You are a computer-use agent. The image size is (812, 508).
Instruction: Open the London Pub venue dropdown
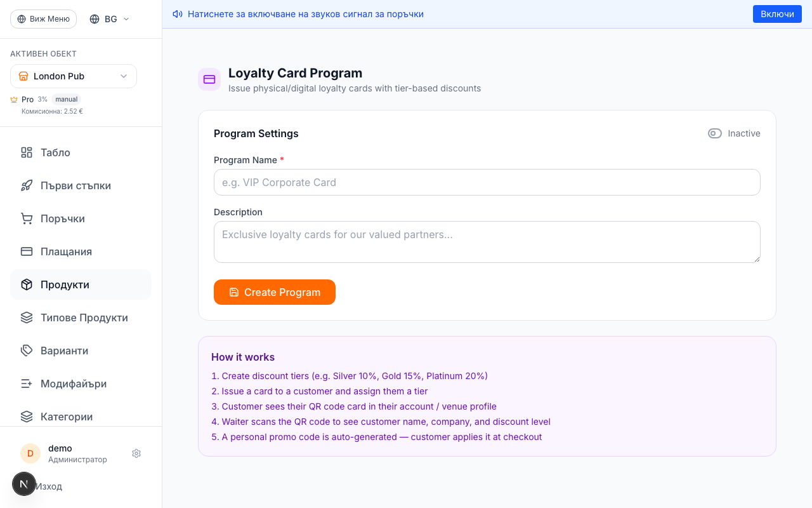[x=74, y=76]
